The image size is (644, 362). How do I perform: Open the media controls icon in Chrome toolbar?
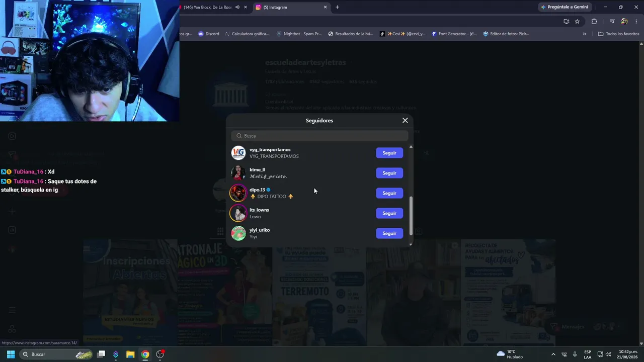[x=612, y=21]
